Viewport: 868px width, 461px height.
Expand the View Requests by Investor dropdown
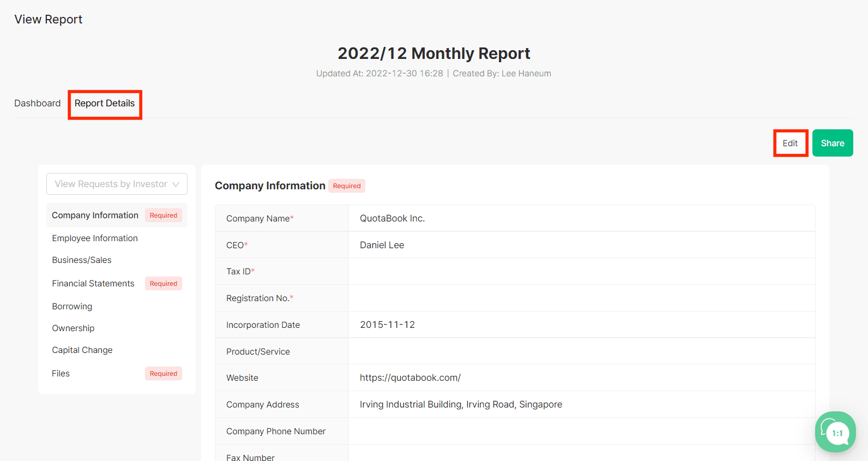(x=117, y=184)
